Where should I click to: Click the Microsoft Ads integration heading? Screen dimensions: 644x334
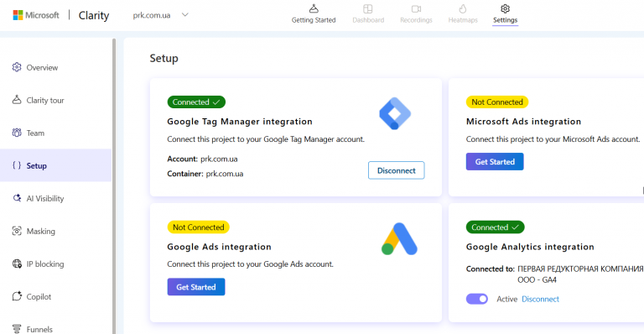pyautogui.click(x=523, y=122)
